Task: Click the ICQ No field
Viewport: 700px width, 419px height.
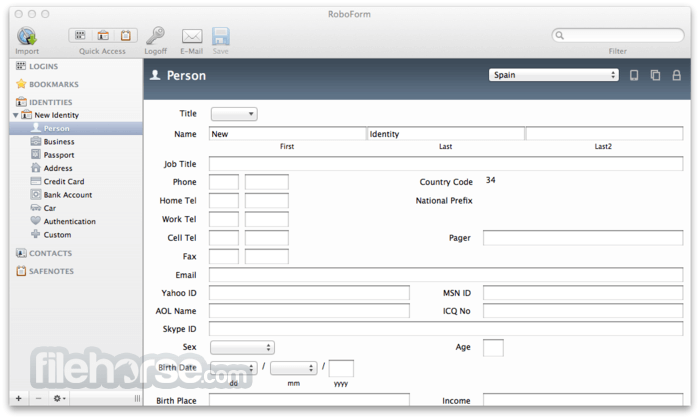Action: 583,311
